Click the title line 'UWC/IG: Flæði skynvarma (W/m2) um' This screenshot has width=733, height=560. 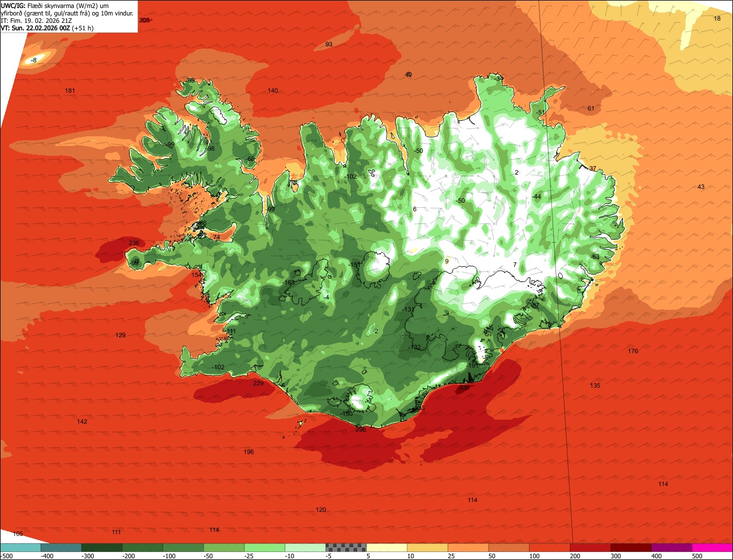click(55, 5)
